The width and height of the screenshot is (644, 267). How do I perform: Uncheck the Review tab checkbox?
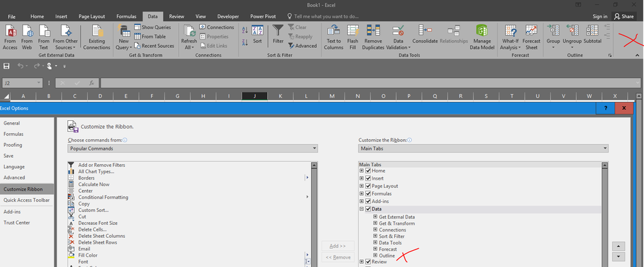368,262
